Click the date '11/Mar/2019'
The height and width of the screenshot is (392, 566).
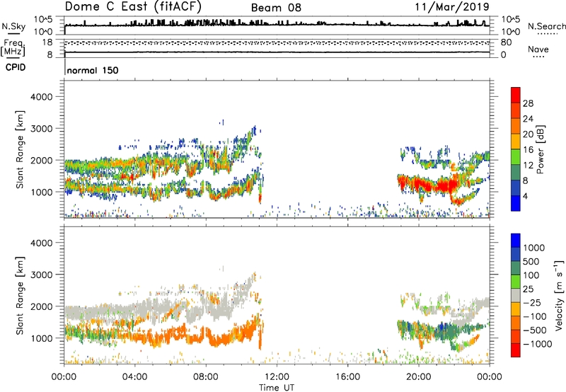click(452, 7)
